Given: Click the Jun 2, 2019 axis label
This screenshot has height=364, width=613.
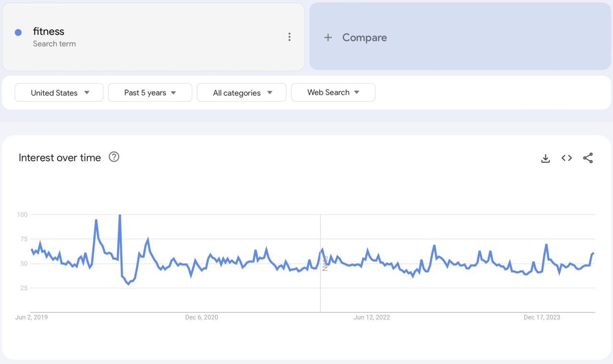Looking at the screenshot, I should click(31, 317).
